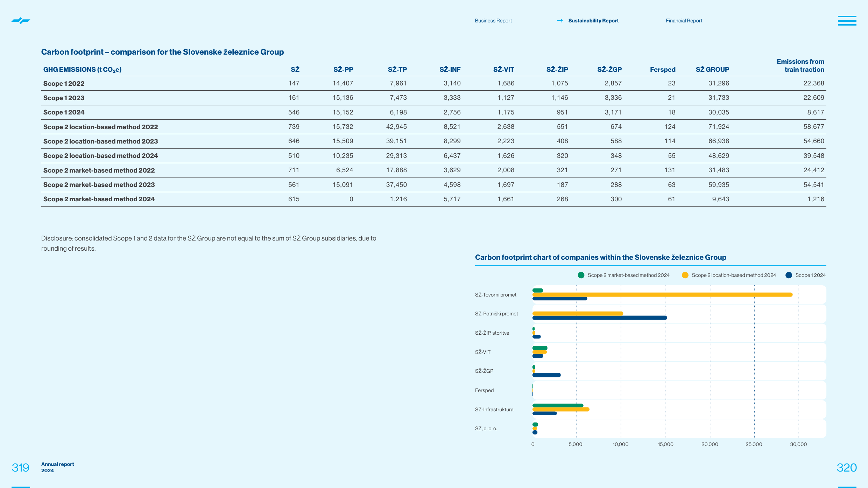Click the arrow beside Sustainability Report
This screenshot has height=488, width=868.
pyautogui.click(x=560, y=21)
